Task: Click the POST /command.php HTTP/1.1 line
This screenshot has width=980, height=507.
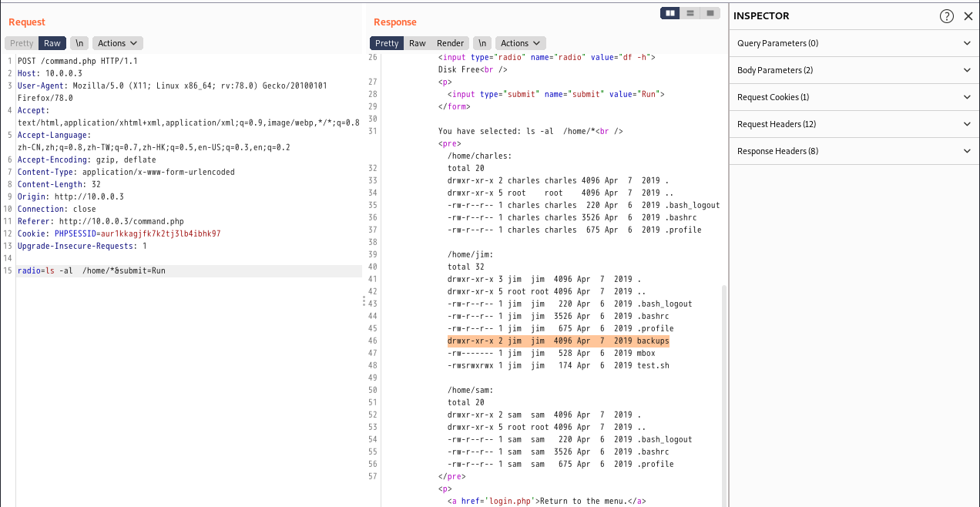Action: point(78,61)
